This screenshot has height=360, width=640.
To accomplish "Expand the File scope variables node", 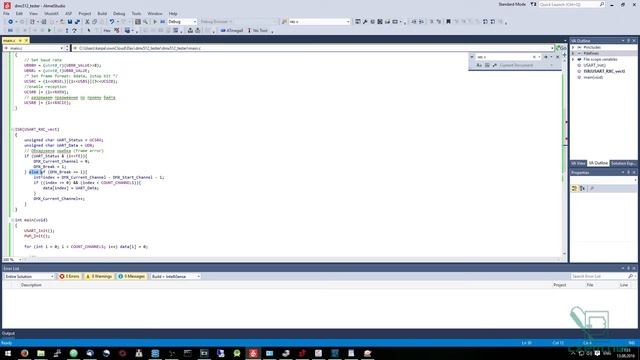I will coord(573,59).
